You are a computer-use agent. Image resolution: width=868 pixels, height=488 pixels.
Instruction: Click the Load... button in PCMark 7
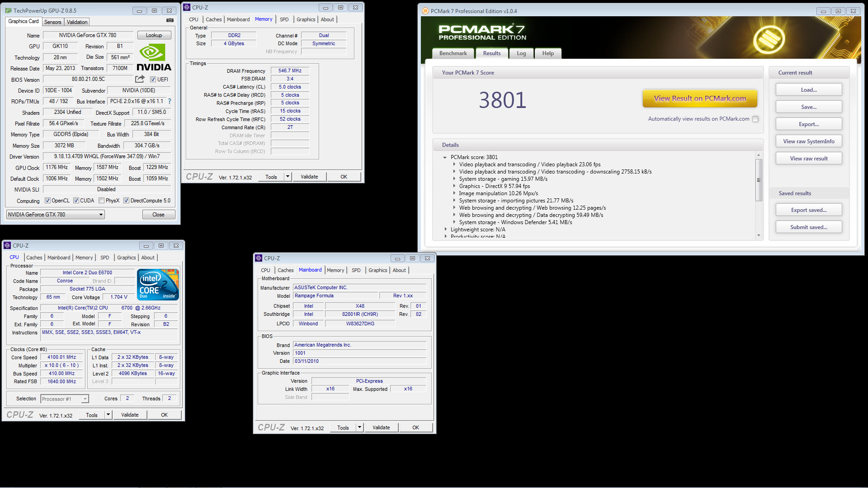point(809,90)
